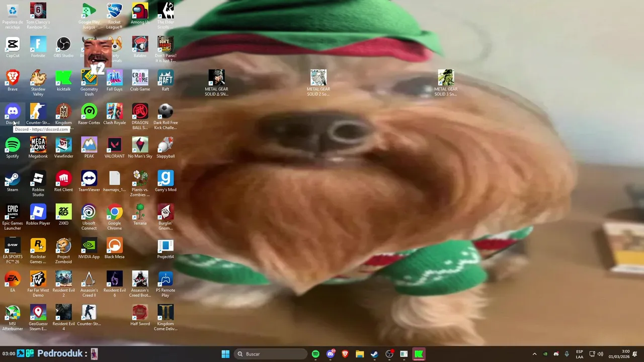Select Garry's Mod desktop icon

coord(166,182)
